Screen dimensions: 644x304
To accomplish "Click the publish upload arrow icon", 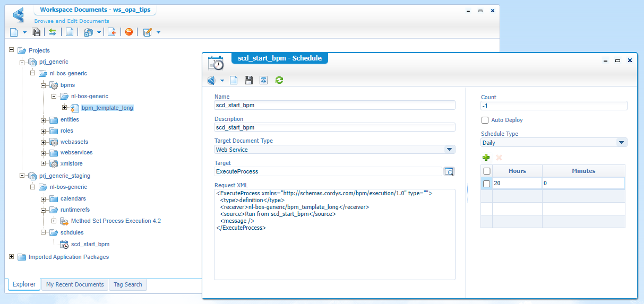I will click(263, 80).
